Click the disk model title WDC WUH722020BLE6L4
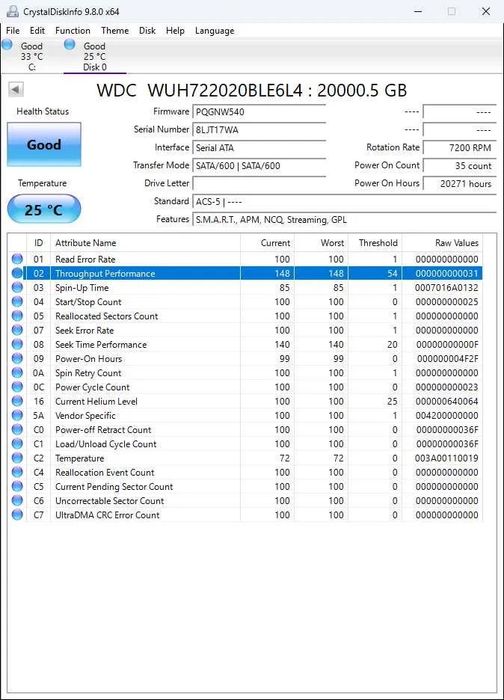Viewport: 504px width, 700px height. click(x=200, y=90)
